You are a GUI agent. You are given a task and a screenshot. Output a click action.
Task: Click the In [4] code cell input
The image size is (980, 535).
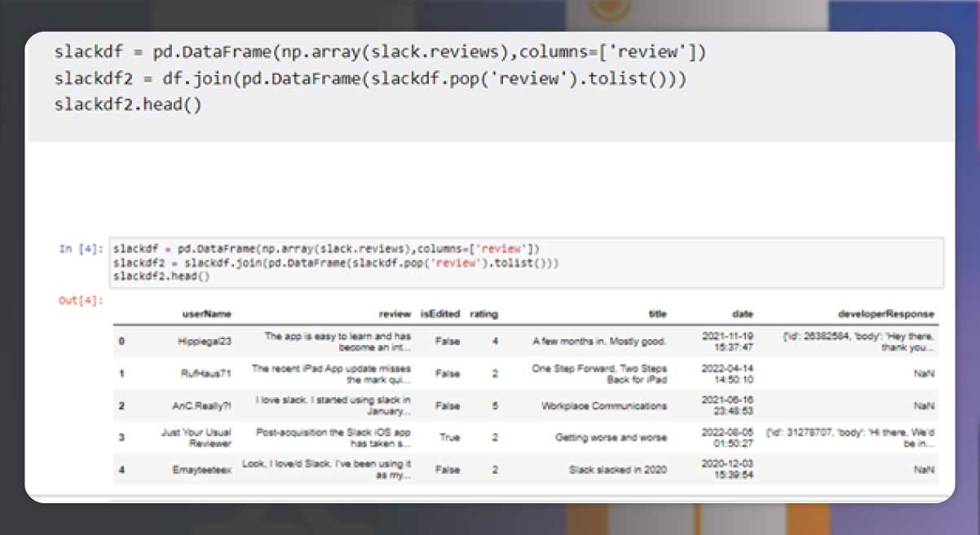pyautogui.click(x=526, y=263)
